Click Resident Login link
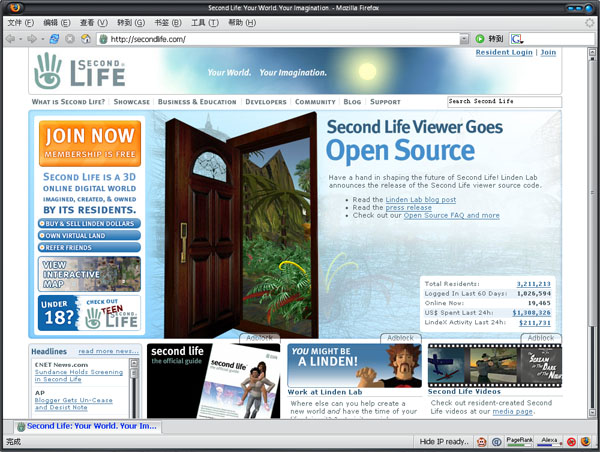 pos(503,52)
